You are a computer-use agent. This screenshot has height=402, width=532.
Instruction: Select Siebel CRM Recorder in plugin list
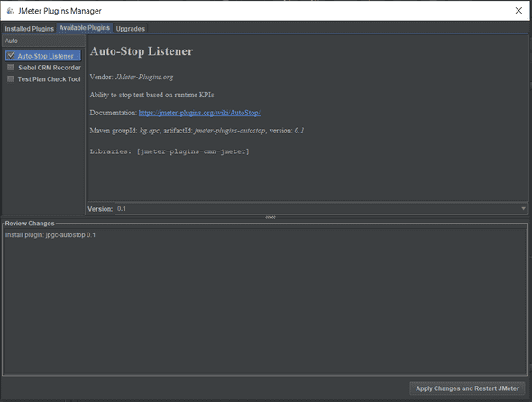(x=50, y=68)
